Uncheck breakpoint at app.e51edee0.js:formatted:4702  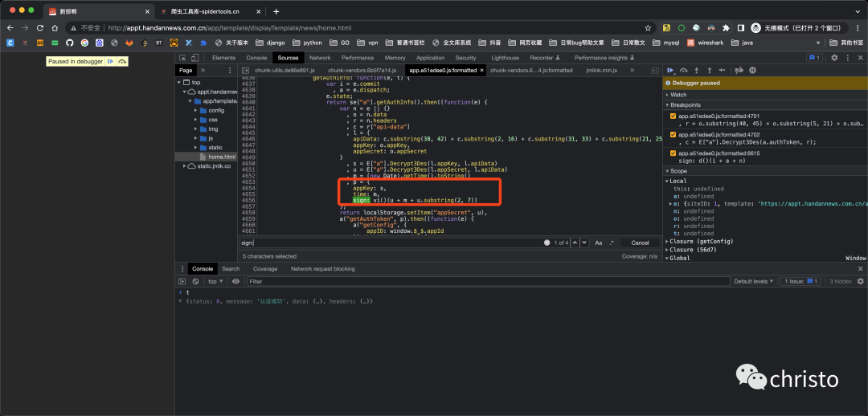coord(673,135)
